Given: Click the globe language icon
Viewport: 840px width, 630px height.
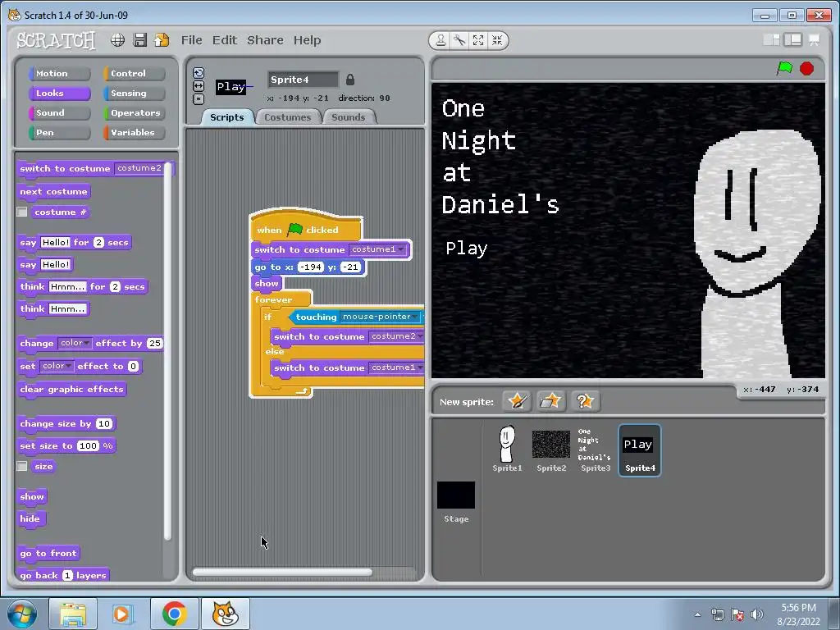Looking at the screenshot, I should point(118,40).
